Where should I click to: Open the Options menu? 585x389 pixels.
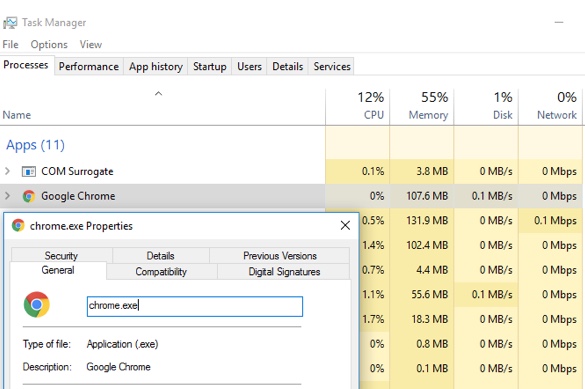coord(49,44)
